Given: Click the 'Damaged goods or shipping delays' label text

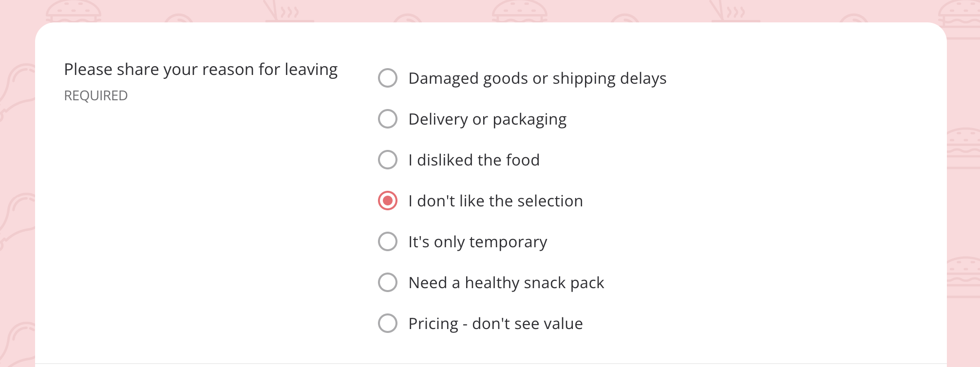Looking at the screenshot, I should [537, 78].
